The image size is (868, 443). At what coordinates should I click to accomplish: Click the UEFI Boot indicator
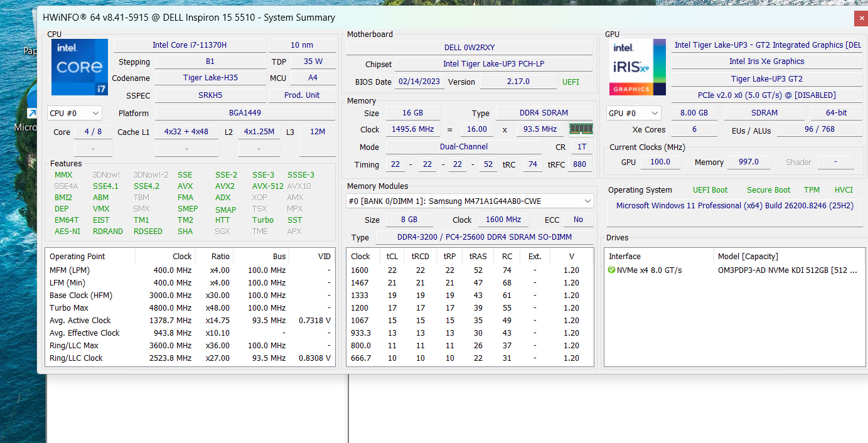tap(710, 190)
